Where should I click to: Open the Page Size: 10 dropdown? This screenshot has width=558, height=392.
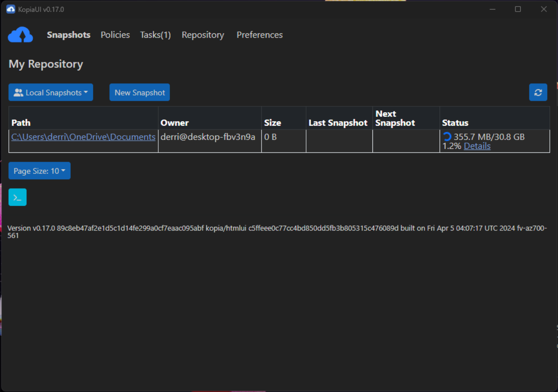[40, 171]
